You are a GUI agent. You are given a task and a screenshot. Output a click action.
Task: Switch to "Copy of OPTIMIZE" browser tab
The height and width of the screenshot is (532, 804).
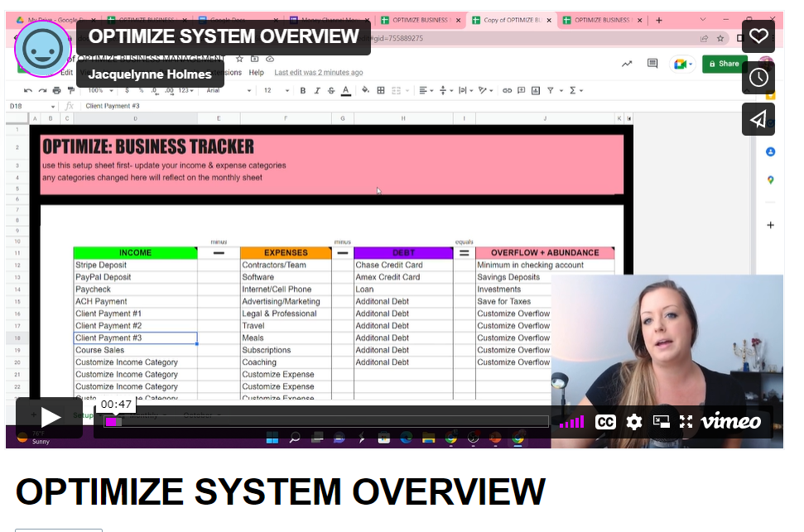point(509,20)
